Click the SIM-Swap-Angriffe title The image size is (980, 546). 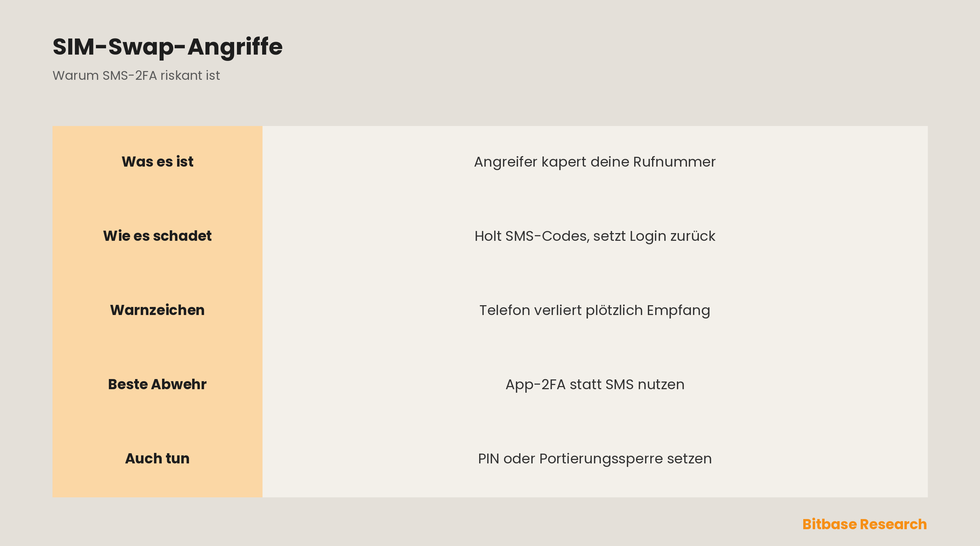tap(167, 47)
